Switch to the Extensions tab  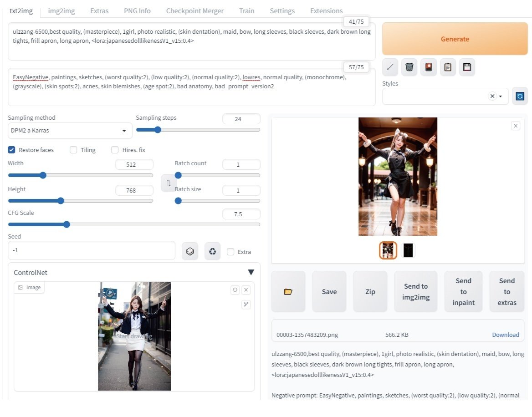click(327, 11)
